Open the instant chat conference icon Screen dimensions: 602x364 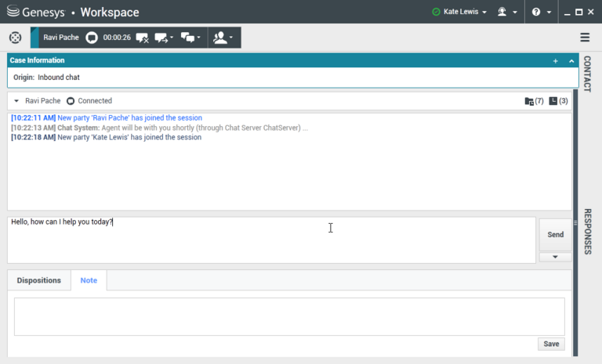tap(190, 38)
